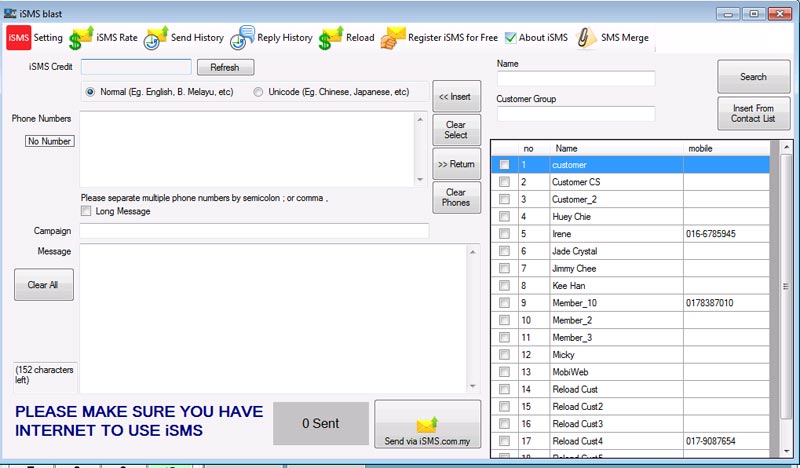Image resolution: width=800 pixels, height=468 pixels.
Task: Click the Clear Select button
Action: tap(456, 130)
